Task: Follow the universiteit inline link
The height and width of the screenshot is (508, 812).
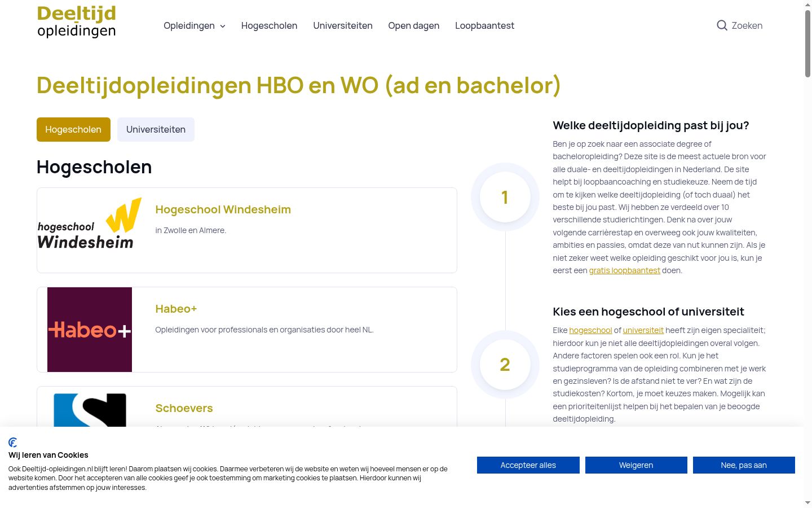Action: click(643, 330)
